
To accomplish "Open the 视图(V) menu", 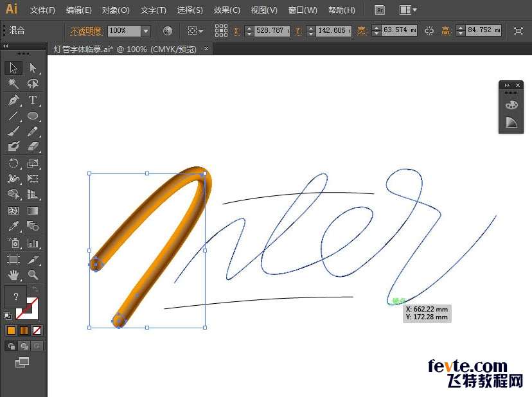I will pyautogui.click(x=264, y=10).
